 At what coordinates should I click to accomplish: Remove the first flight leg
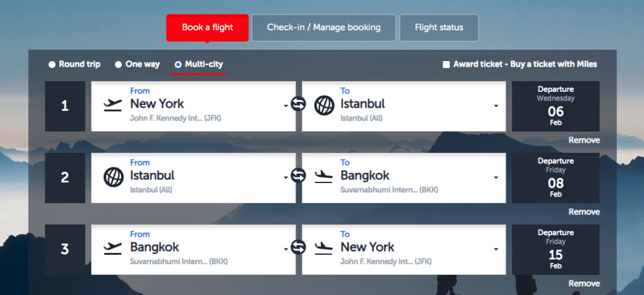(x=584, y=140)
